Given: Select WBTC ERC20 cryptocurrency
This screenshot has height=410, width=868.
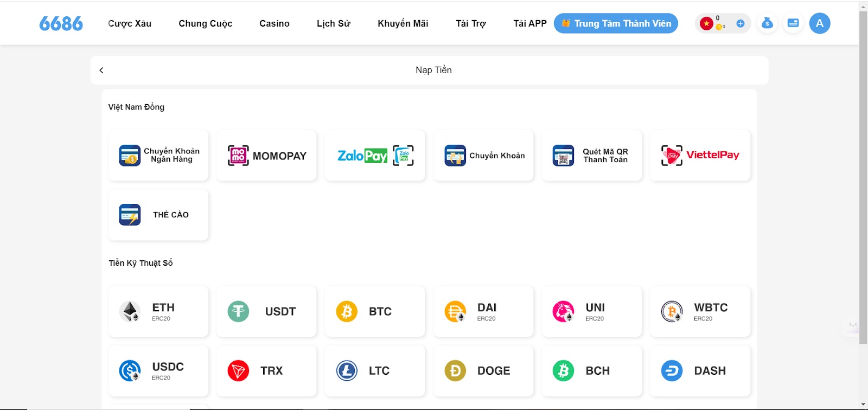Looking at the screenshot, I should tap(700, 311).
